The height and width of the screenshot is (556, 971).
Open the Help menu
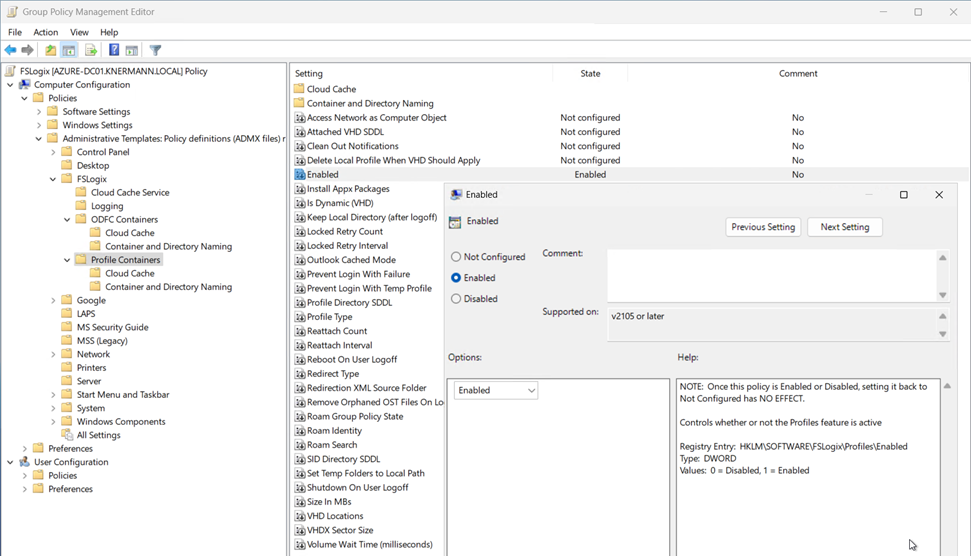(109, 32)
